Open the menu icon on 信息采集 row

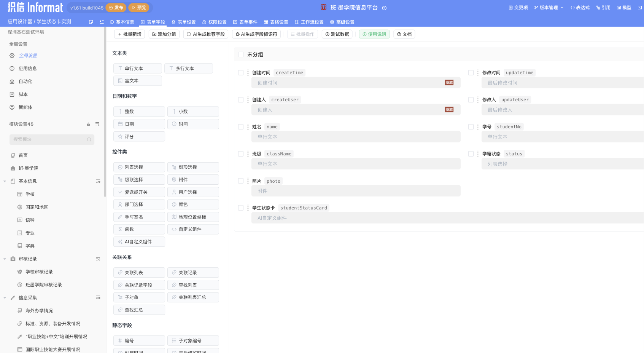pos(98,298)
